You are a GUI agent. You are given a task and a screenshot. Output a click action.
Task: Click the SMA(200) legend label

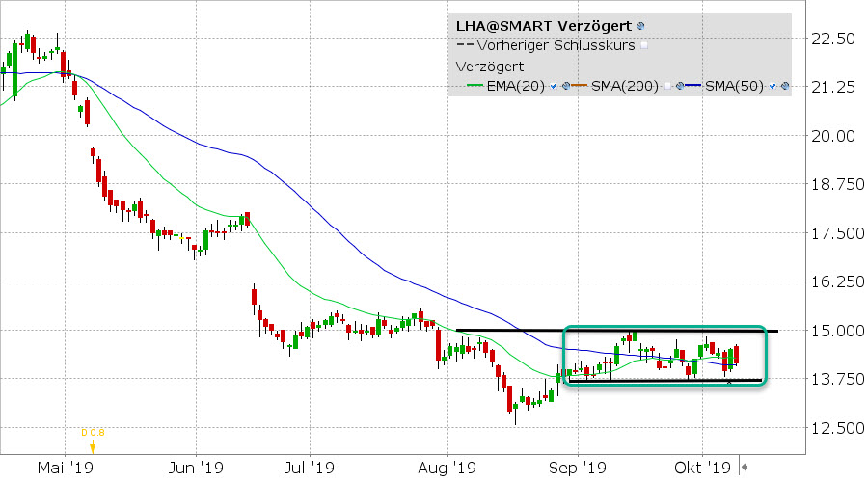(624, 86)
